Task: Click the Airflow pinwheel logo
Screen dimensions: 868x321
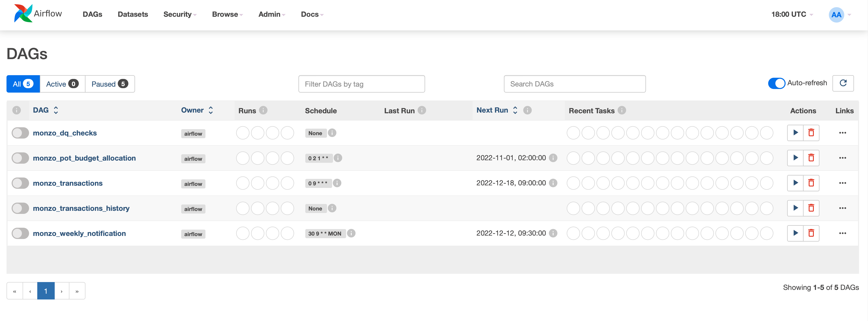Action: pos(23,13)
